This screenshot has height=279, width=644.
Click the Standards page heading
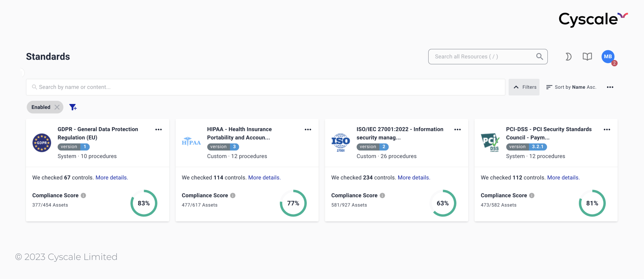(x=48, y=56)
